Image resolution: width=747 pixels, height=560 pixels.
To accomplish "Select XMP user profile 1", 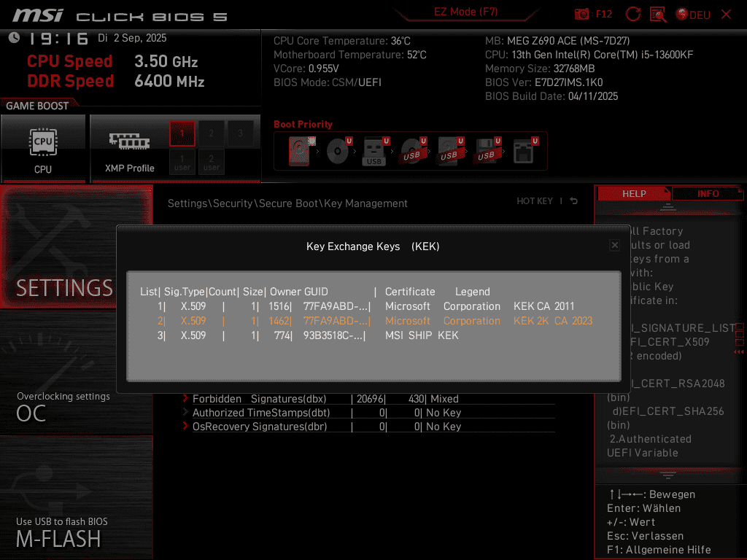I will (x=182, y=163).
